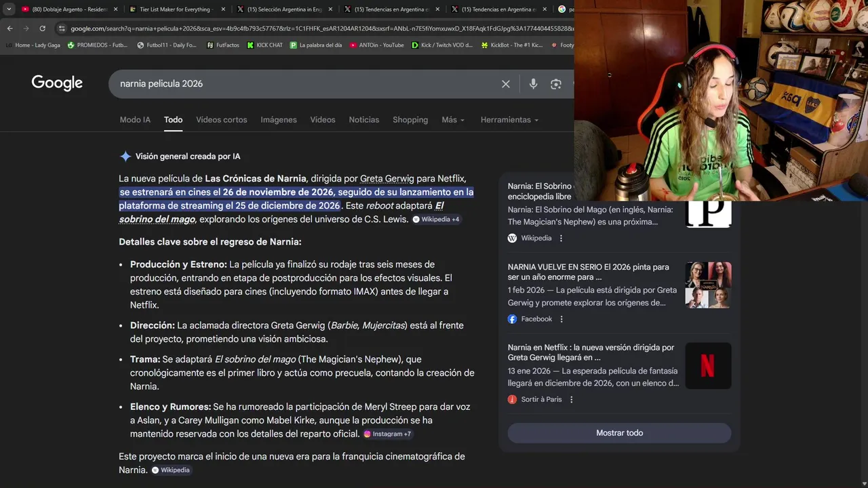The height and width of the screenshot is (488, 868).
Task: Expand the Más dropdown
Action: [453, 120]
